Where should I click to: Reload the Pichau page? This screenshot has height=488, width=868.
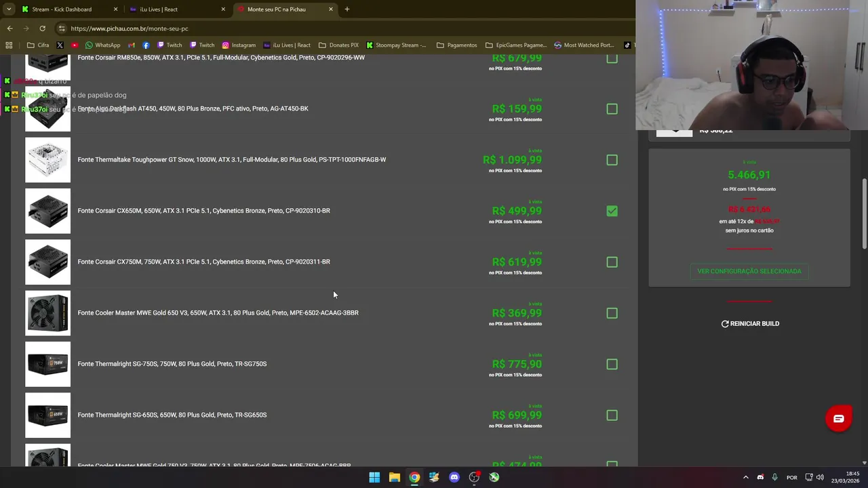coord(42,28)
